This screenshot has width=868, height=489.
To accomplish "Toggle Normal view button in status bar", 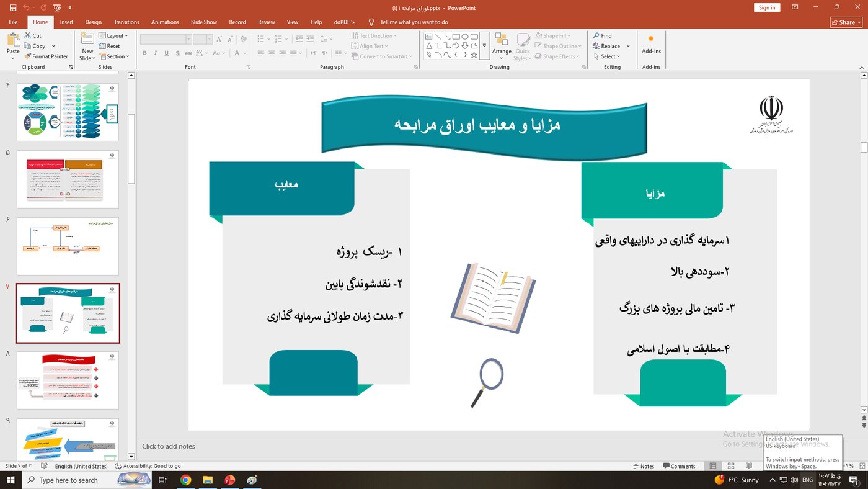I will coord(713,466).
